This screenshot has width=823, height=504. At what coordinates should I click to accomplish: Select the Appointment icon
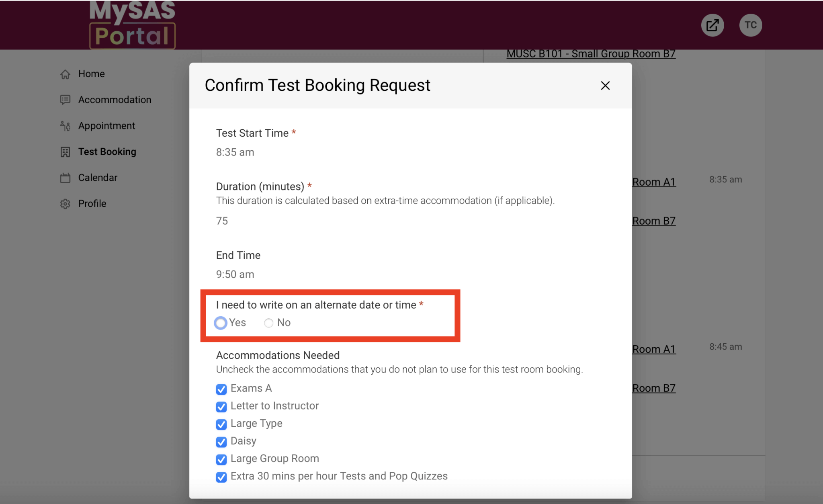(65, 126)
